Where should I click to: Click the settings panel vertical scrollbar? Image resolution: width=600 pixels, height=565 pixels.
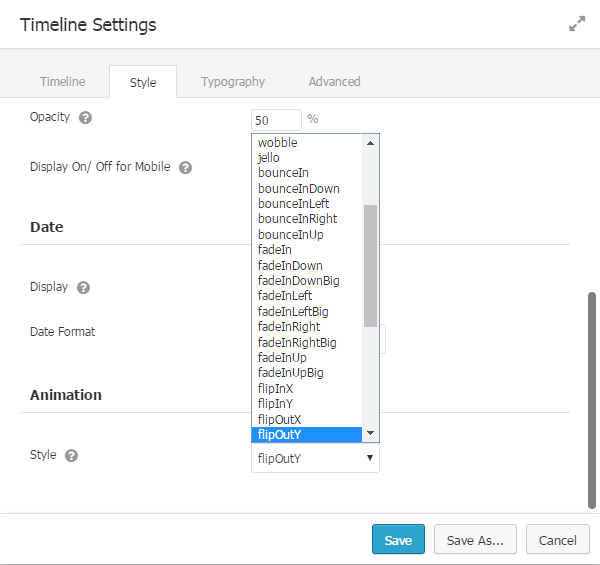tap(592, 400)
